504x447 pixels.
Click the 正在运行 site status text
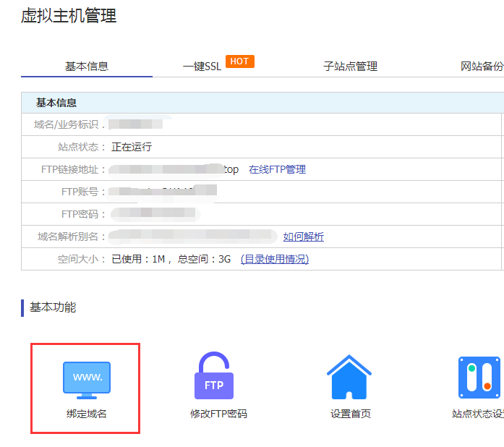pos(132,147)
